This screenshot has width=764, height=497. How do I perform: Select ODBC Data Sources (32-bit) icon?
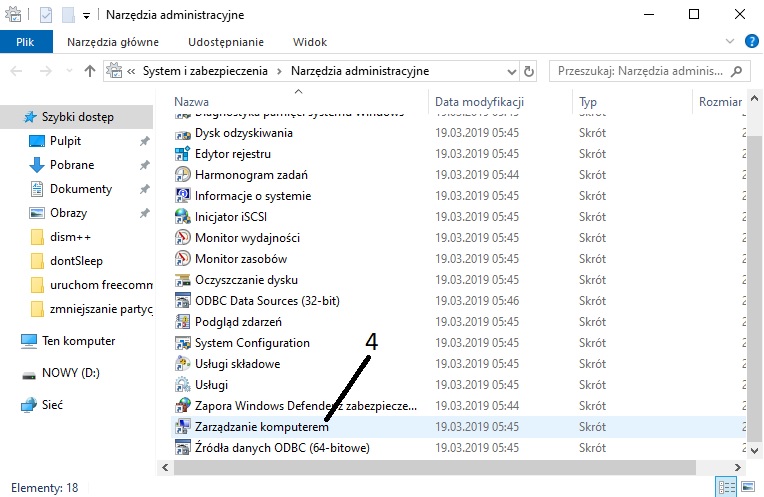(183, 301)
